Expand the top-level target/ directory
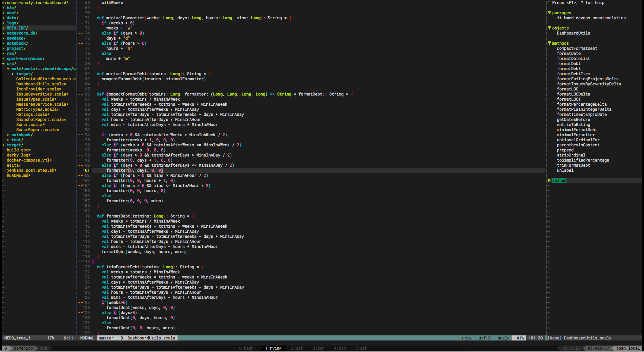Image resolution: width=644 pixels, height=352 pixels. (x=3, y=145)
